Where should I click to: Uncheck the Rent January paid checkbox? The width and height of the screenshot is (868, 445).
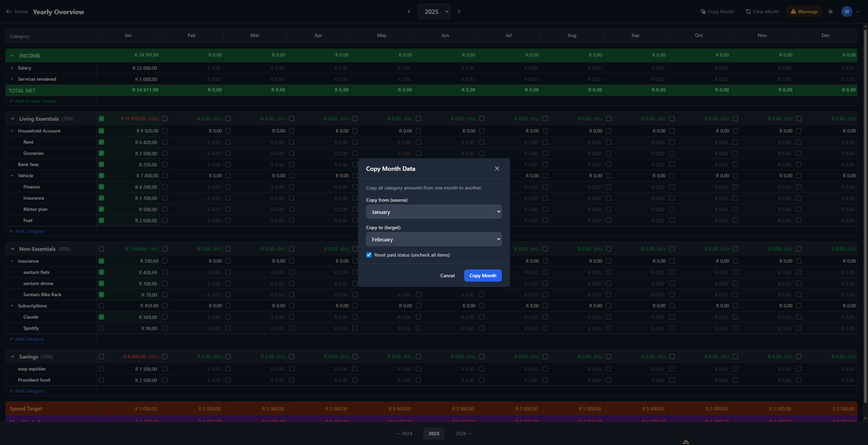click(x=101, y=142)
